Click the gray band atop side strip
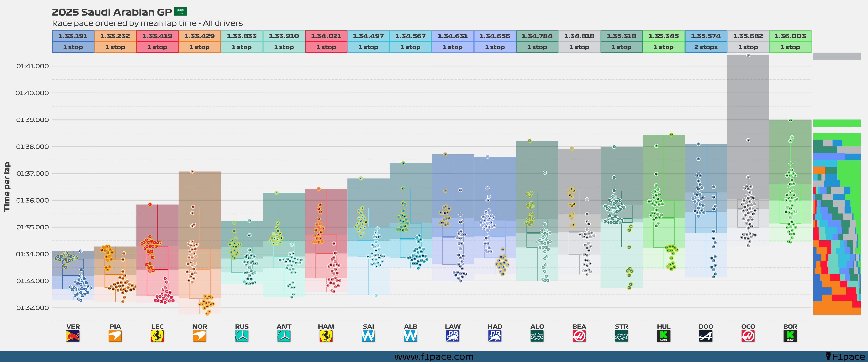 [x=837, y=56]
